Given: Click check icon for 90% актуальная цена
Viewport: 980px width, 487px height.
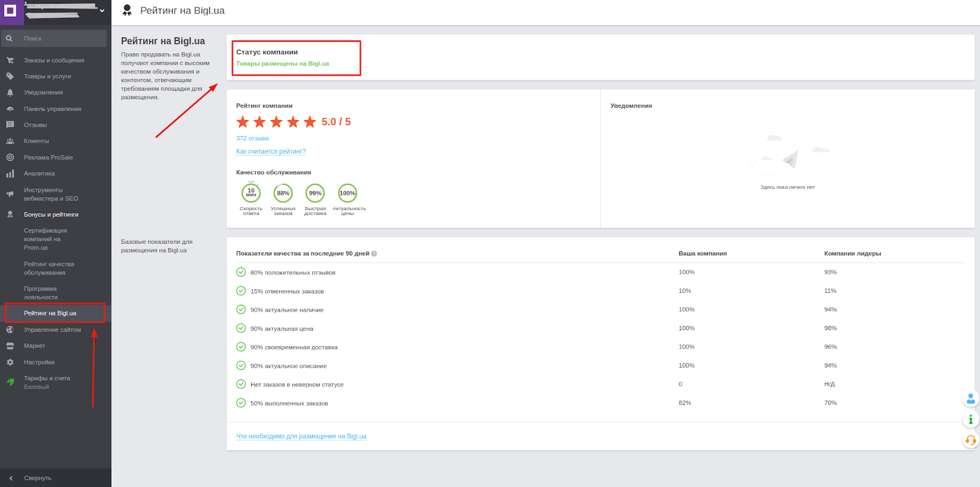Looking at the screenshot, I should tap(241, 328).
